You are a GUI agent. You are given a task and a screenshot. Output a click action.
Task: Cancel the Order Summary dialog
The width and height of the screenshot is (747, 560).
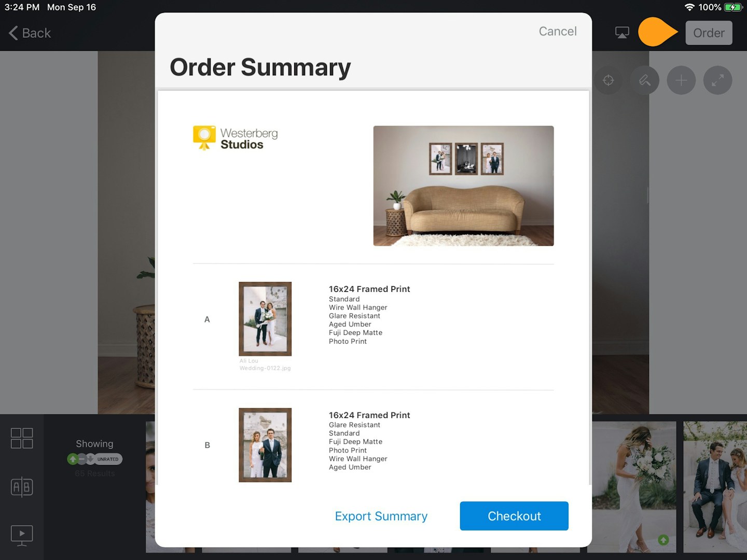(x=558, y=31)
